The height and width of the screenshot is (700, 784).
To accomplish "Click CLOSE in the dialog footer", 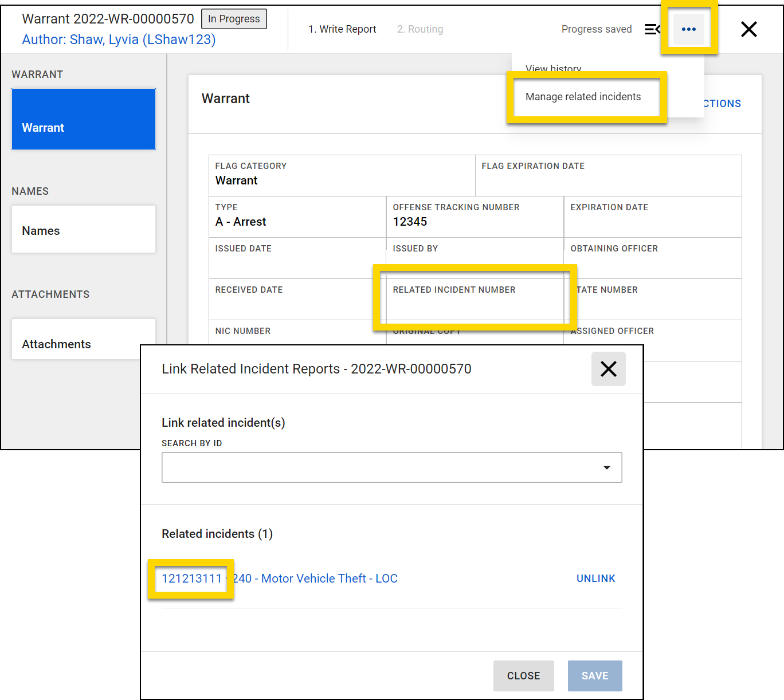I will [x=523, y=675].
